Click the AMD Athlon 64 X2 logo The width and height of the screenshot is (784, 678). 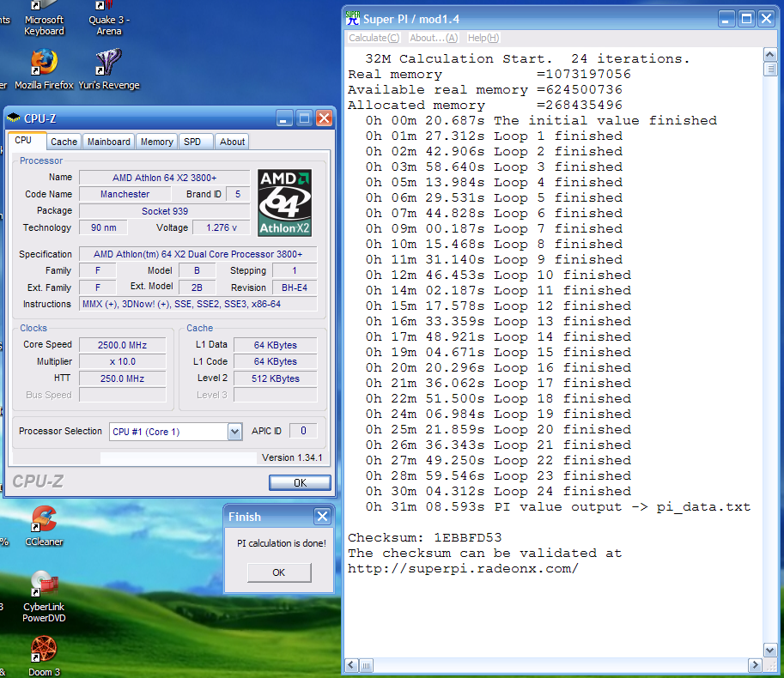tap(284, 203)
